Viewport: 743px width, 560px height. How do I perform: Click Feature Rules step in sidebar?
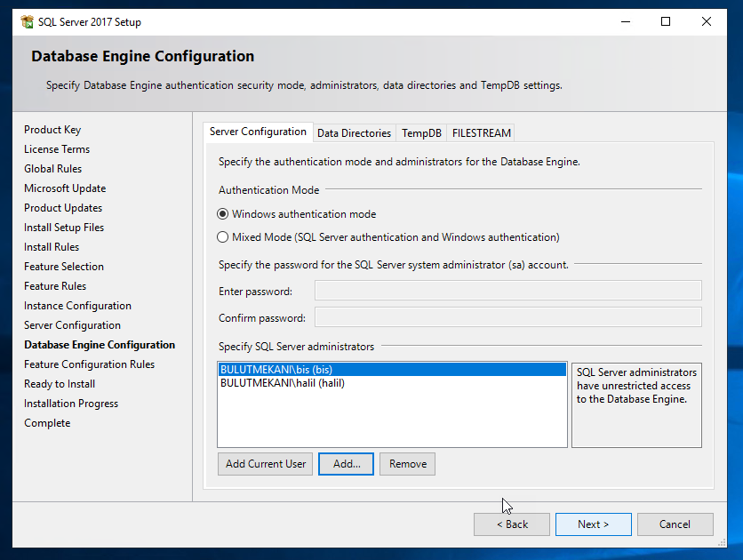[55, 286]
